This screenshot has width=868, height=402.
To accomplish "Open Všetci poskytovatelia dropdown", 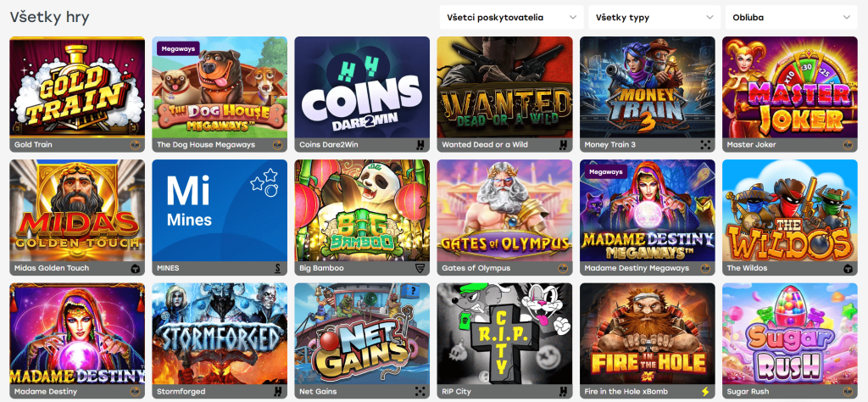I will click(x=511, y=17).
